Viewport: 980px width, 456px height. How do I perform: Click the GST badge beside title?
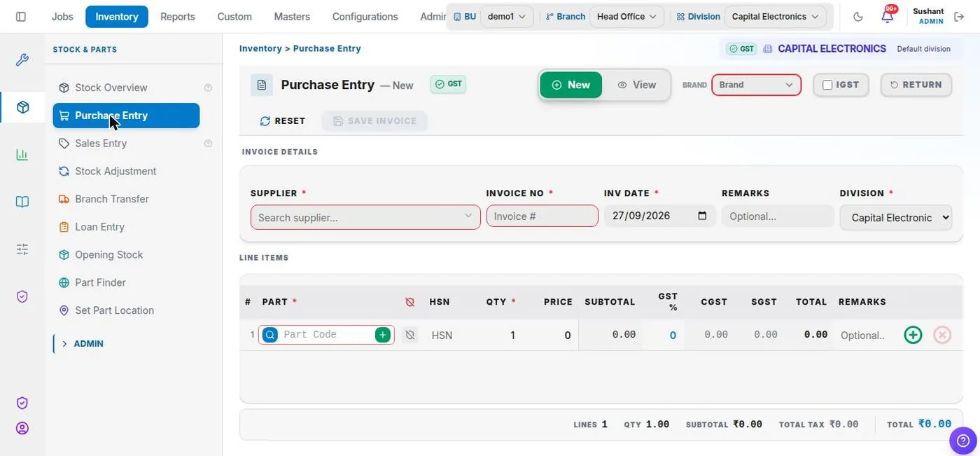[448, 84]
